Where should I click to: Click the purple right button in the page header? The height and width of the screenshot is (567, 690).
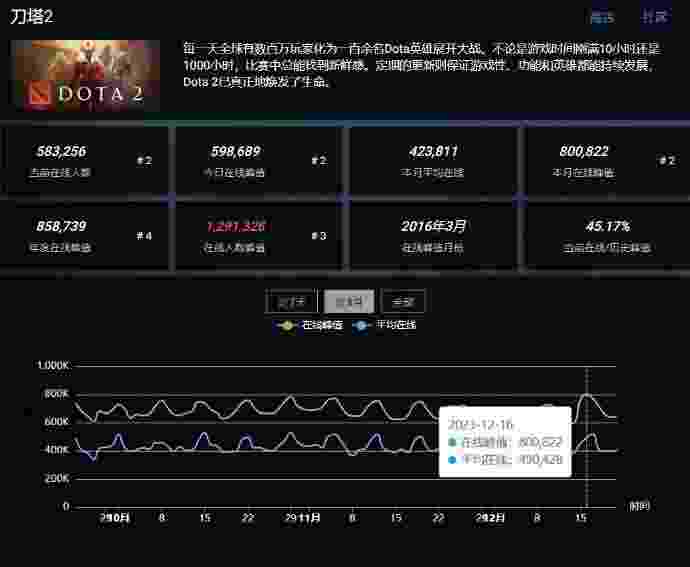coord(656,17)
